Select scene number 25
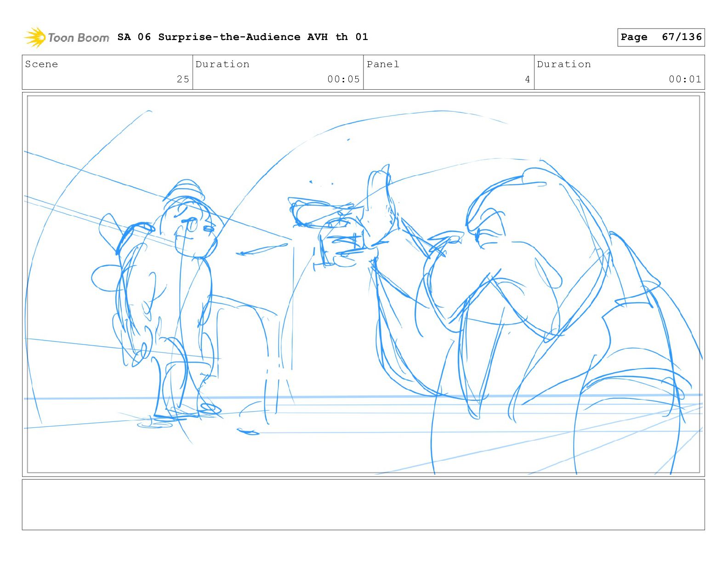Image resolution: width=728 pixels, height=563 pixels. [183, 79]
